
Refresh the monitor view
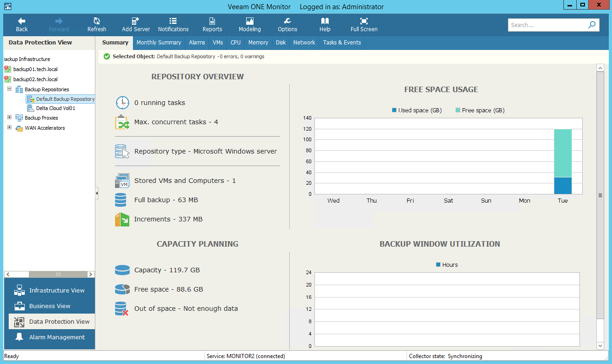[97, 25]
